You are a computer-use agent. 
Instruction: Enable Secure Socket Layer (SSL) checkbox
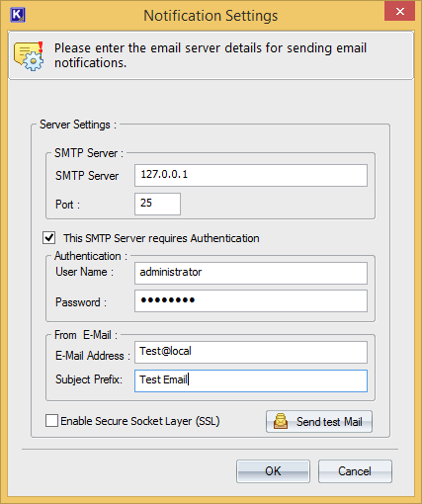[51, 421]
